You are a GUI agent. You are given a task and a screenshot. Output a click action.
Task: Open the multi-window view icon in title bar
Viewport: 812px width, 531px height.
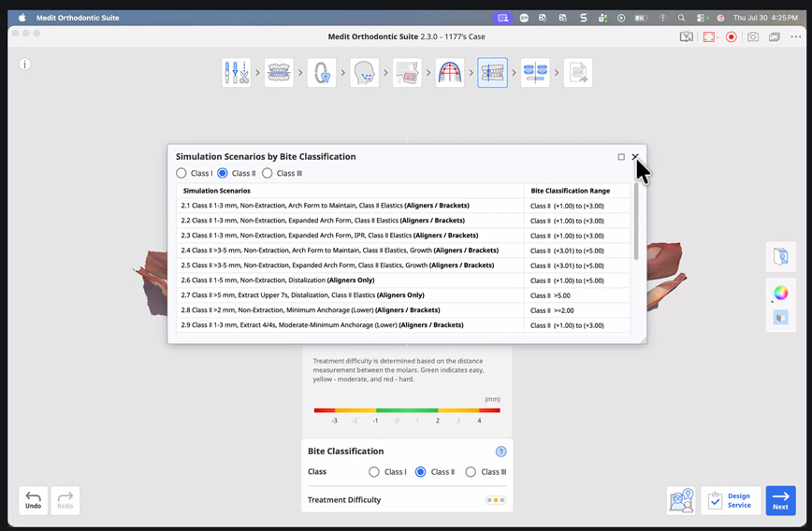point(775,36)
